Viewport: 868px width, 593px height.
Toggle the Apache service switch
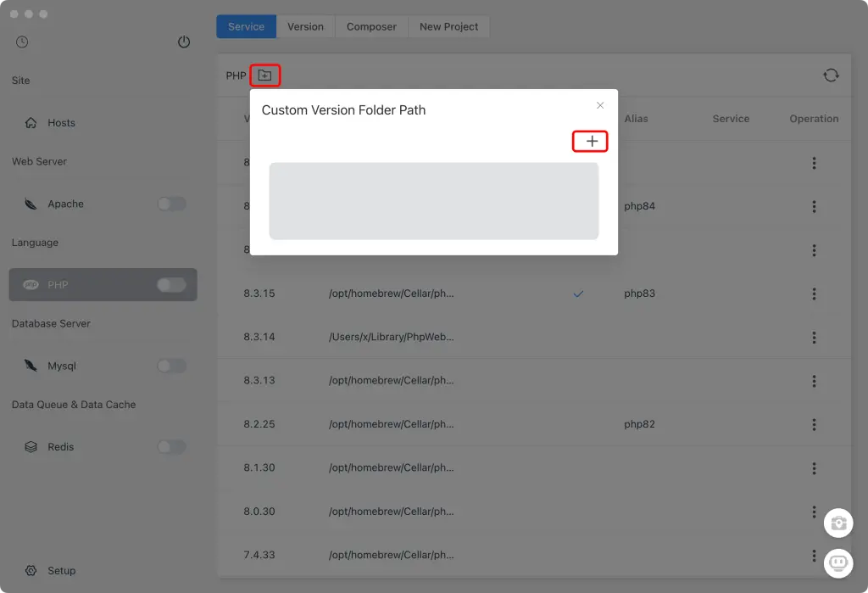pos(171,204)
